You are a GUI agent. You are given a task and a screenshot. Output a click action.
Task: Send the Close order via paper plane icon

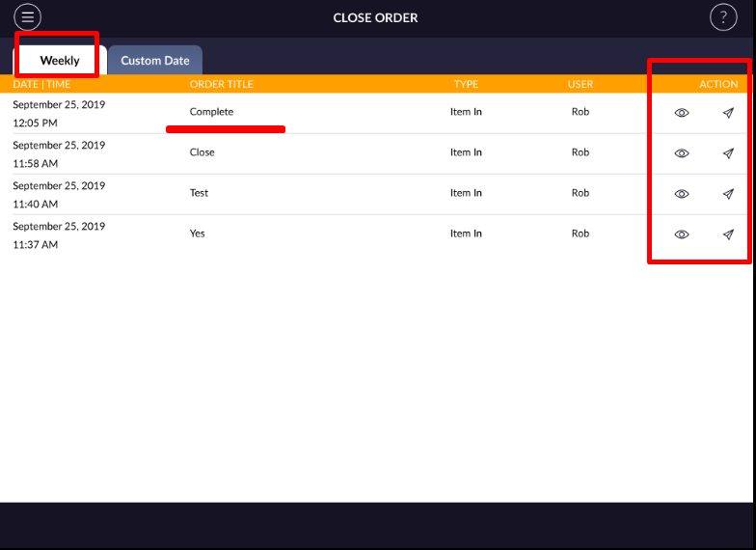click(728, 153)
